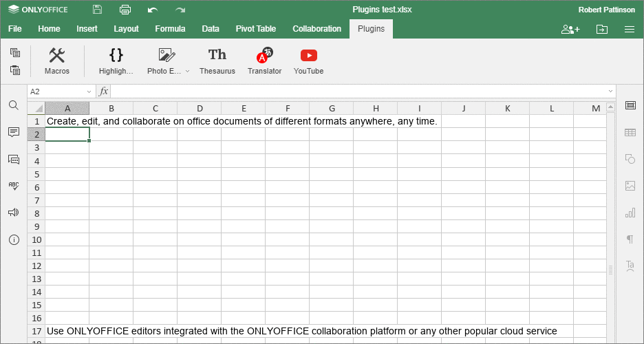Open the Comments panel
The width and height of the screenshot is (644, 344).
click(14, 132)
